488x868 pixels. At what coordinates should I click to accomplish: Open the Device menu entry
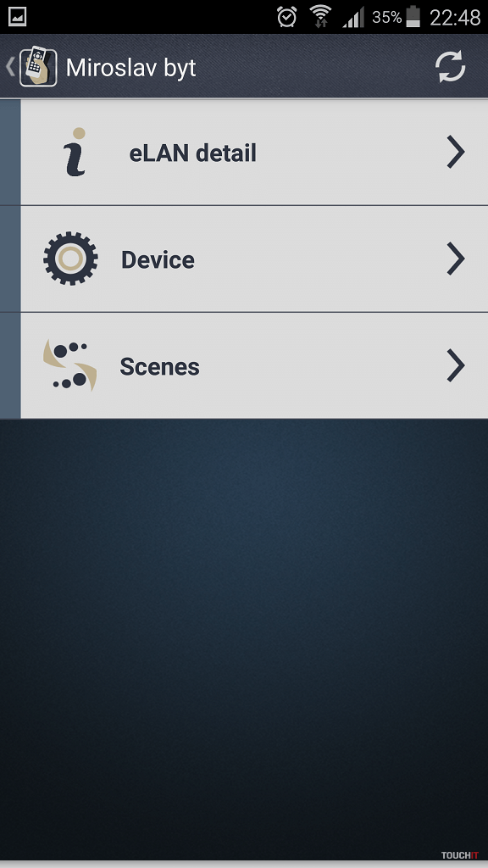[254, 259]
